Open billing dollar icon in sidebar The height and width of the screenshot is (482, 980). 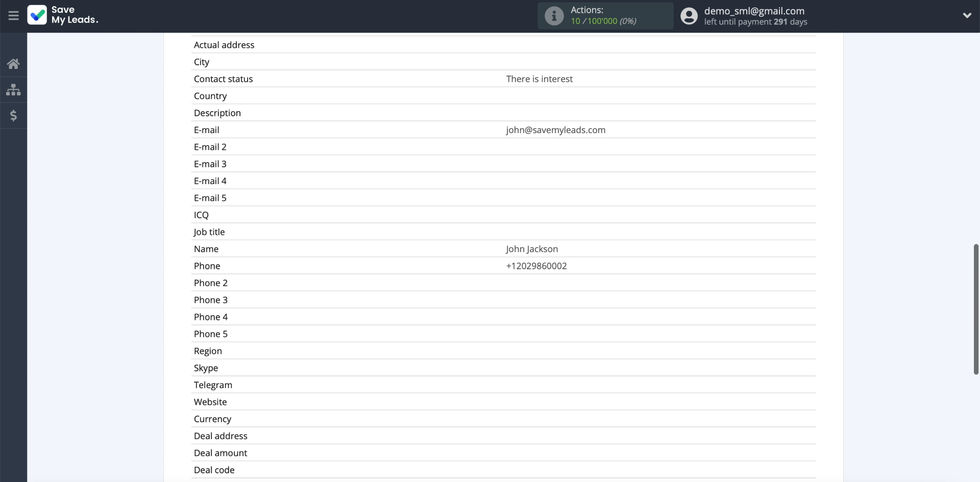coord(13,116)
